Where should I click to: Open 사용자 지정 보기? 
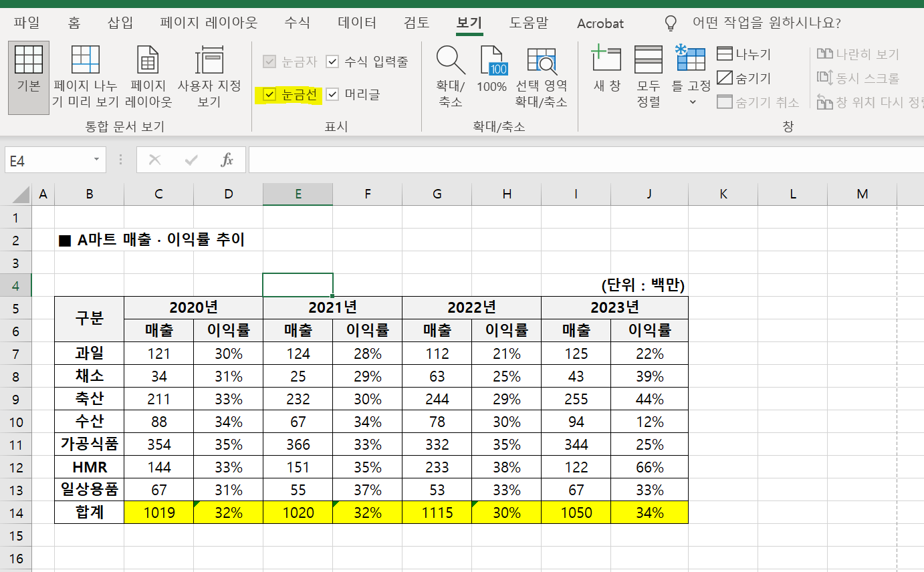209,77
